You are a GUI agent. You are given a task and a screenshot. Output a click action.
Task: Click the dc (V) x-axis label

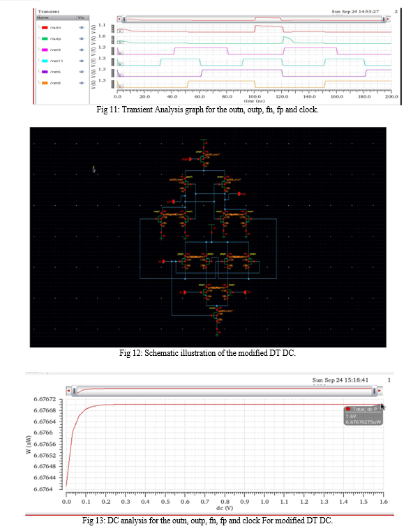(x=225, y=508)
